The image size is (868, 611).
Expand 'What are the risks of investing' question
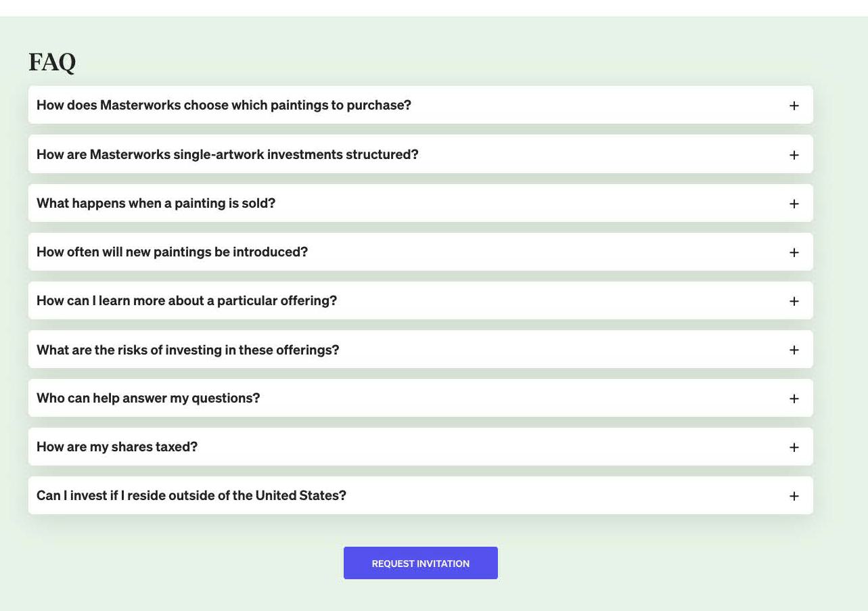(x=187, y=350)
